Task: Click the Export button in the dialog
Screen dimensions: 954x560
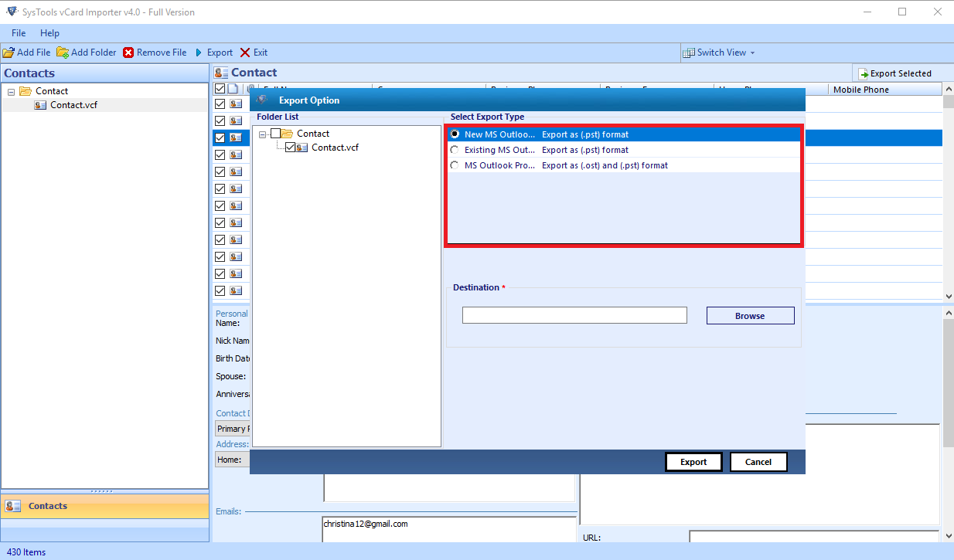Action: point(693,462)
